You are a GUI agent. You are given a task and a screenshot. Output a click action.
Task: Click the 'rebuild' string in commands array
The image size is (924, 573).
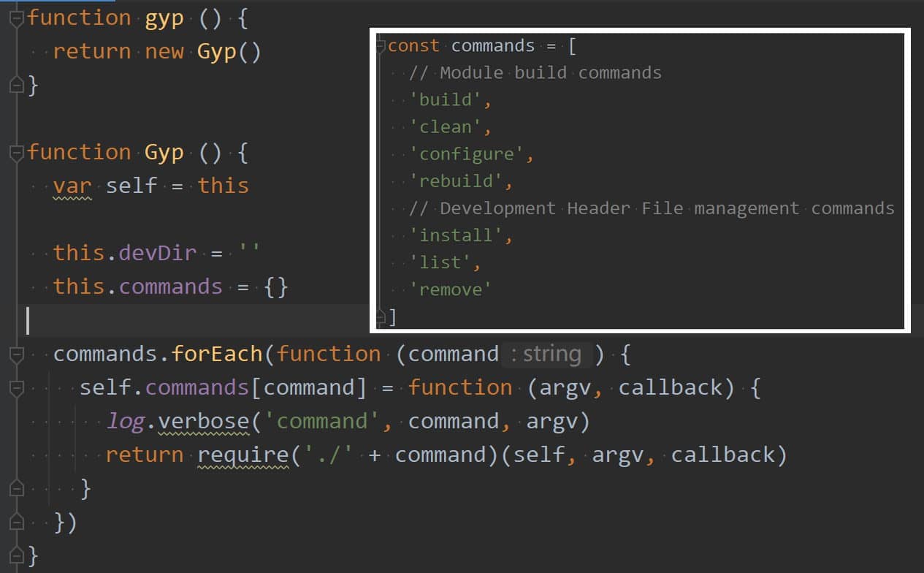[457, 181]
